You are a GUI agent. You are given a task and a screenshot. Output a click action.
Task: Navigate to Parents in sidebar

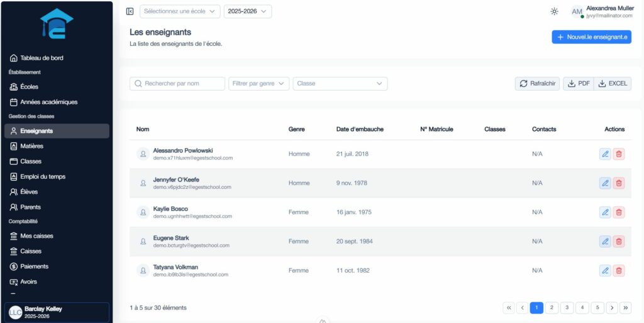pyautogui.click(x=57, y=207)
